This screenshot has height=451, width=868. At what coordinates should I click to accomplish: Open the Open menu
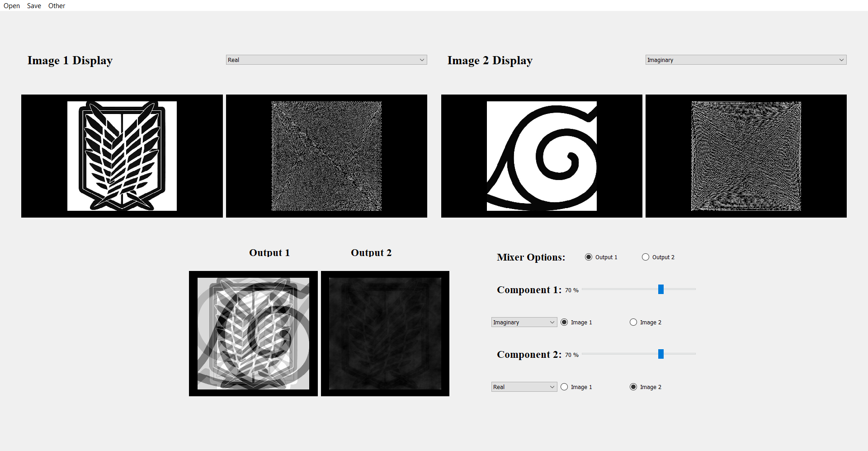tap(12, 6)
